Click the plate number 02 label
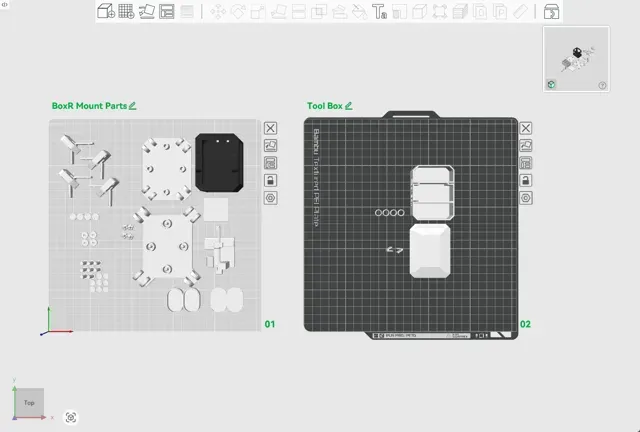 525,324
